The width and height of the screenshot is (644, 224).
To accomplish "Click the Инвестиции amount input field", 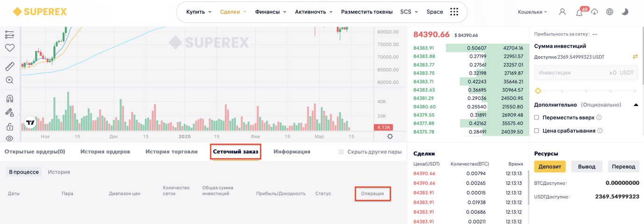I will click(x=586, y=73).
